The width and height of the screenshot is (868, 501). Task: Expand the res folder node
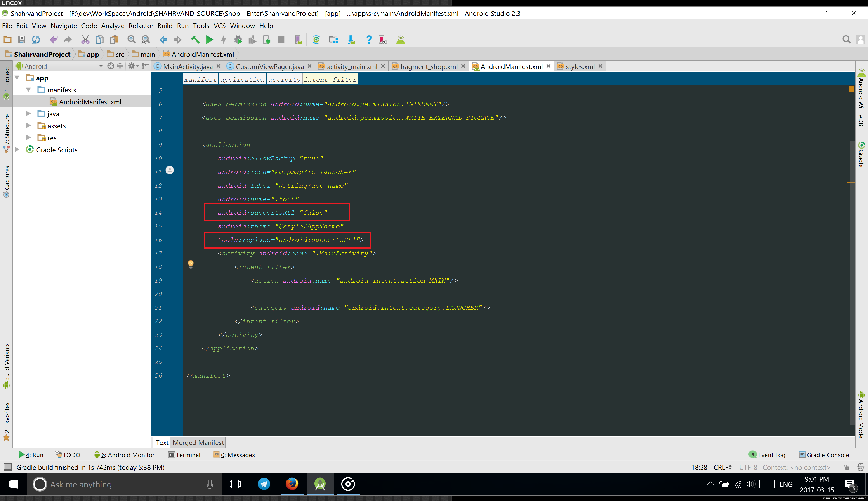pyautogui.click(x=28, y=138)
